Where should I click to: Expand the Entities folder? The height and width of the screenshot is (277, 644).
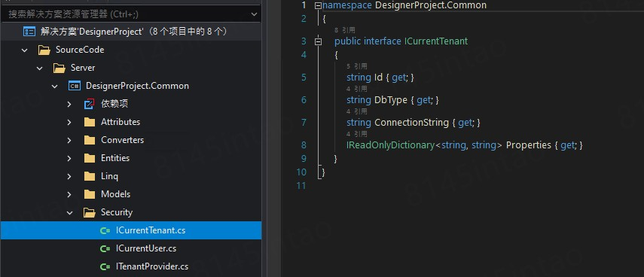69,158
